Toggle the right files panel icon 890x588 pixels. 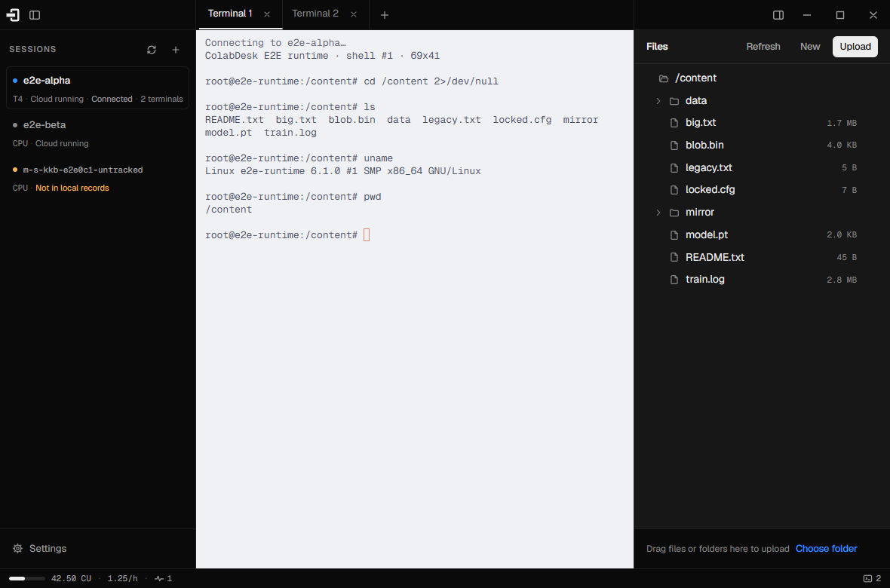tap(778, 15)
